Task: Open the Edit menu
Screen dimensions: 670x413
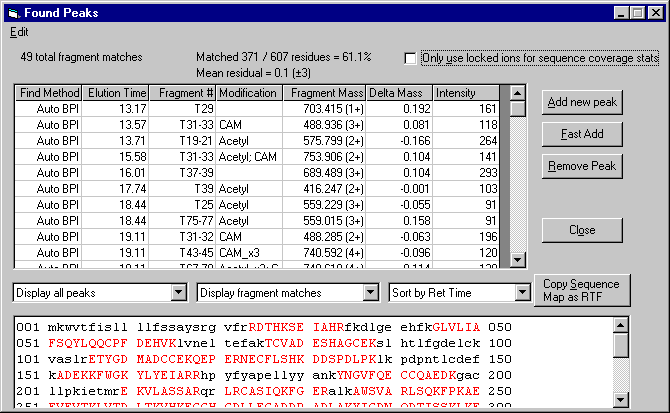Action: point(19,32)
